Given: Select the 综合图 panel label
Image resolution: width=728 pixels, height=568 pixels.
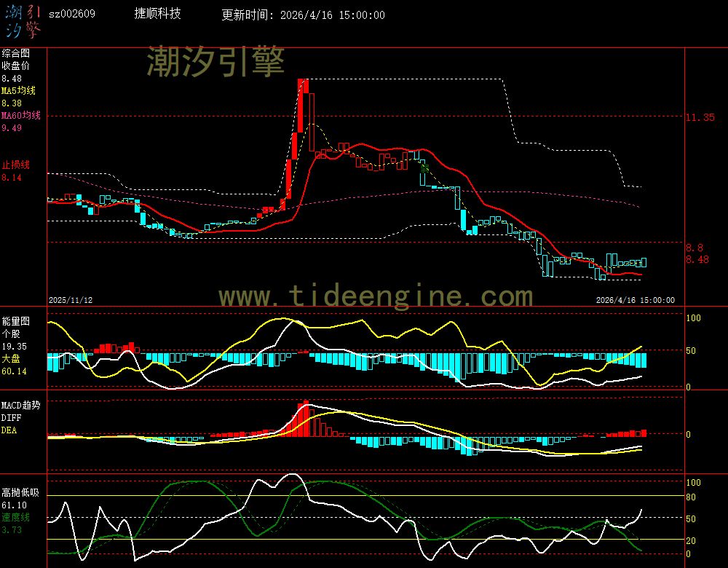Looking at the screenshot, I should tap(15, 53).
